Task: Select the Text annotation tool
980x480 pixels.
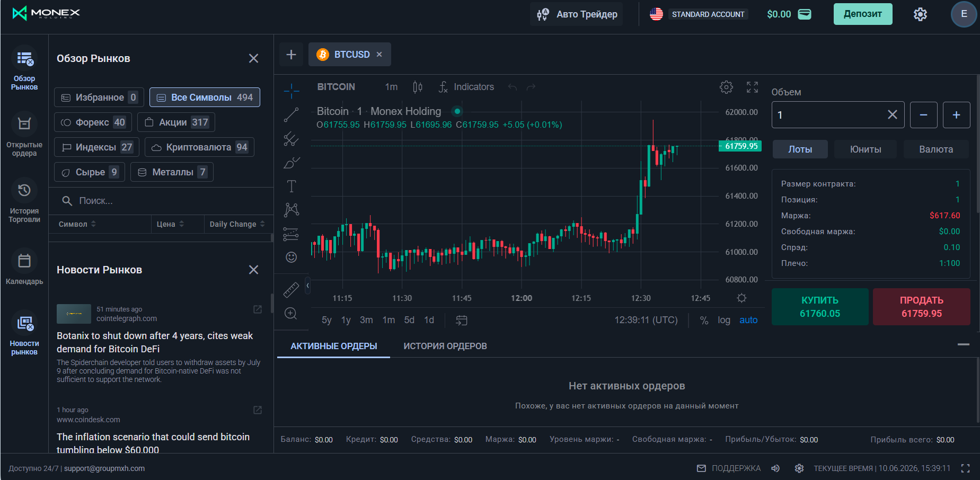Action: (291, 186)
